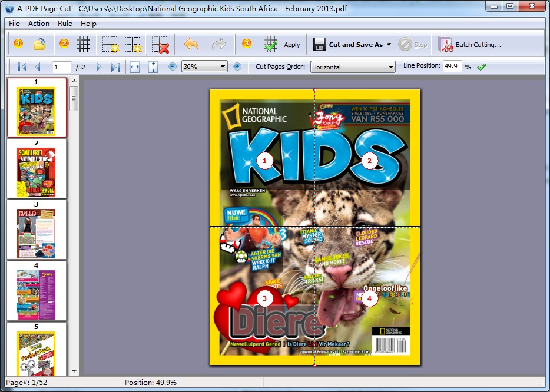Viewport: 550px width, 392px height.
Task: Select page 1 thumbnail
Action: [37, 107]
